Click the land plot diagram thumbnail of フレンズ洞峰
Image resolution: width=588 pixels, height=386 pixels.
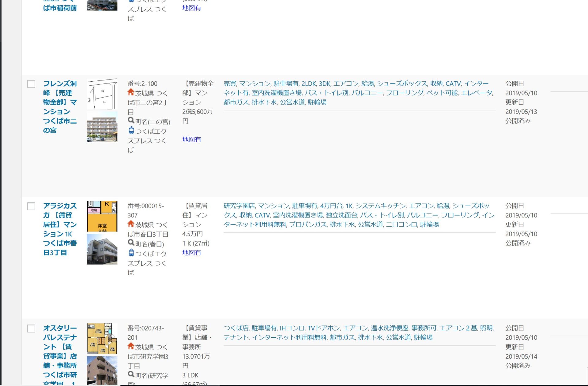pos(102,94)
